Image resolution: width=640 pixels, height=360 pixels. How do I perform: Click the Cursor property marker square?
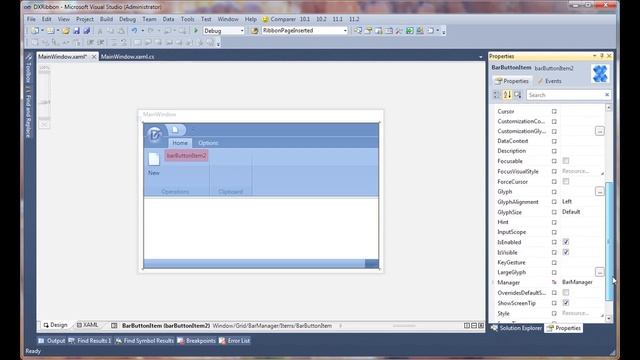pyautogui.click(x=554, y=111)
